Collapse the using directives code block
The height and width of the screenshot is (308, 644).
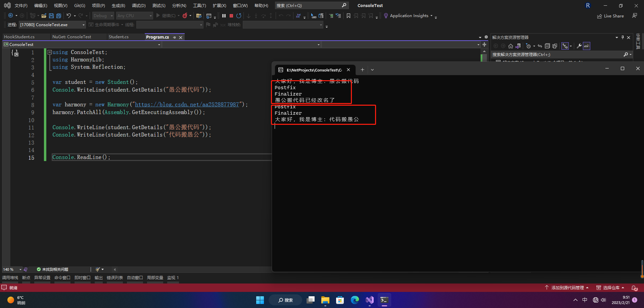click(x=49, y=52)
